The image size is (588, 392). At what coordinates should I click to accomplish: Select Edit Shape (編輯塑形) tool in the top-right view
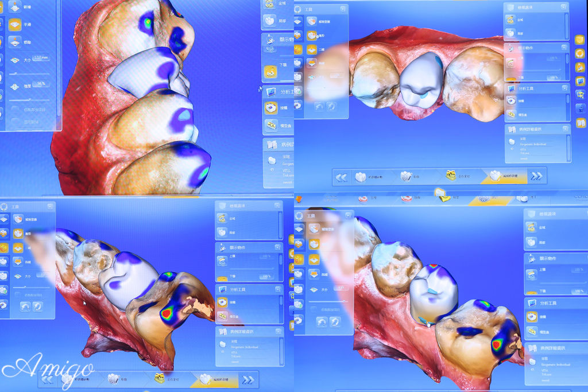(x=312, y=21)
